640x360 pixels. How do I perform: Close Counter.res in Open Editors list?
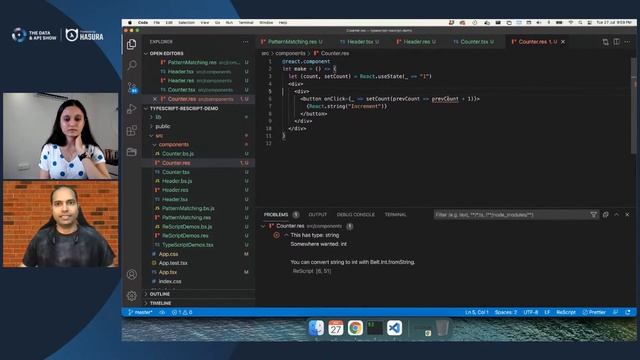(155, 99)
